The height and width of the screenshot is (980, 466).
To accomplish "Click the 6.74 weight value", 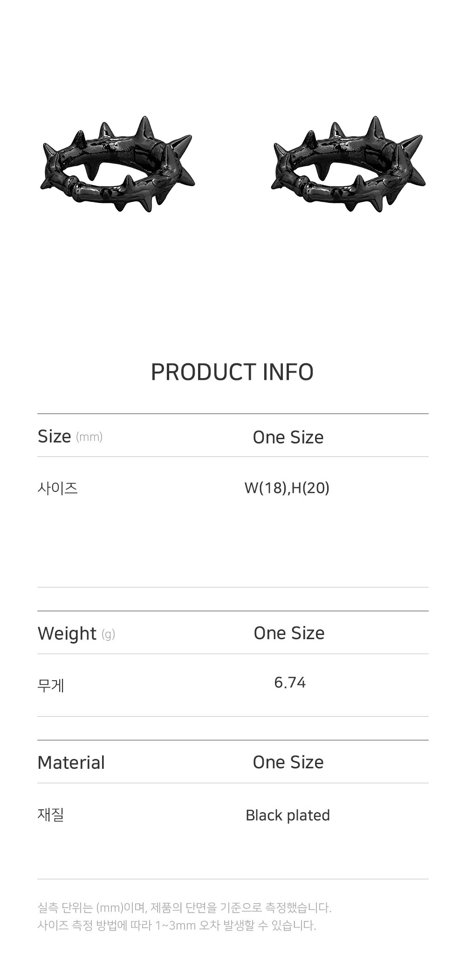I will tap(290, 683).
